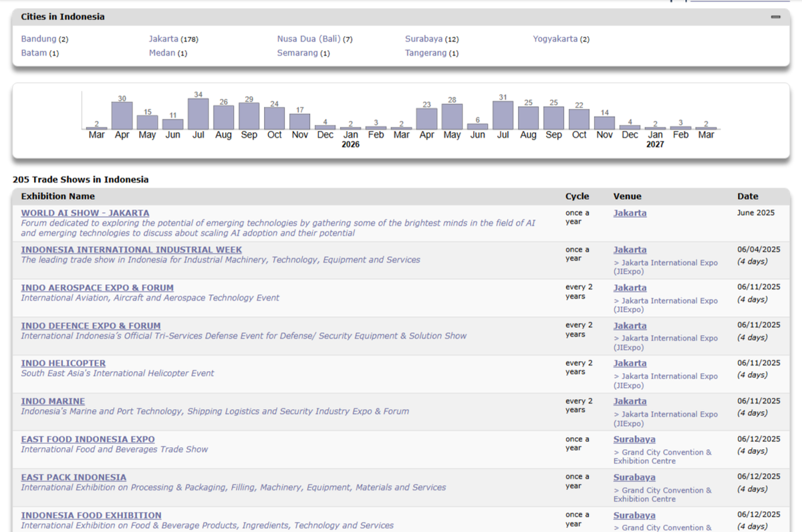Open INDONESIA FOOD EXHIBITION link
Viewport: 802px width, 532px height.
click(x=91, y=516)
